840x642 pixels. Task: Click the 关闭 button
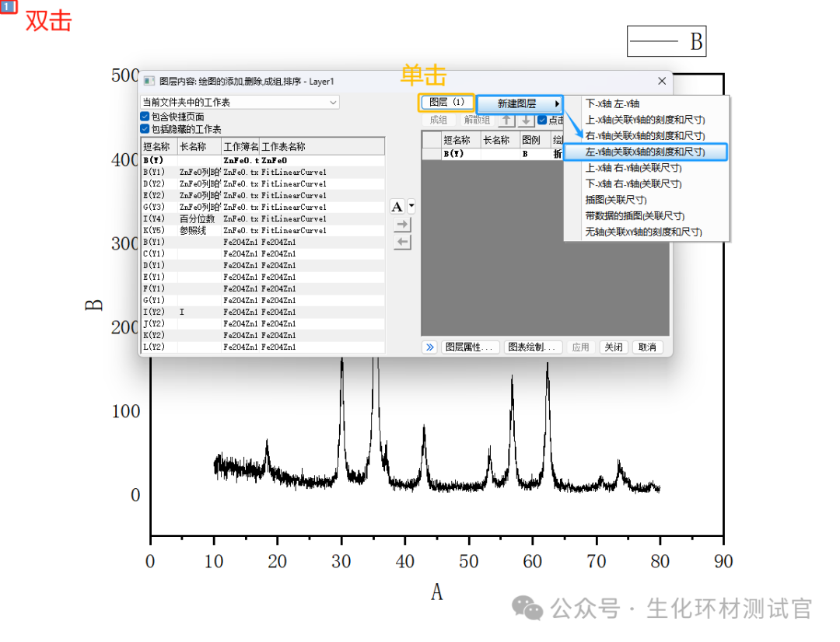(614, 347)
